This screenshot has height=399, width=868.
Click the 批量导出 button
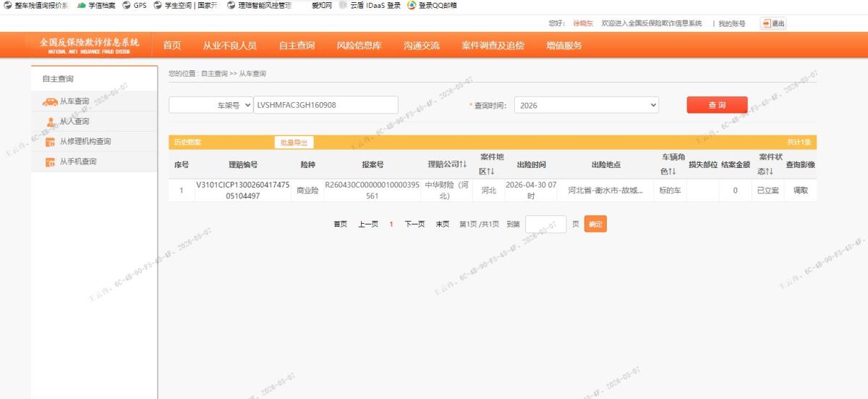point(294,142)
